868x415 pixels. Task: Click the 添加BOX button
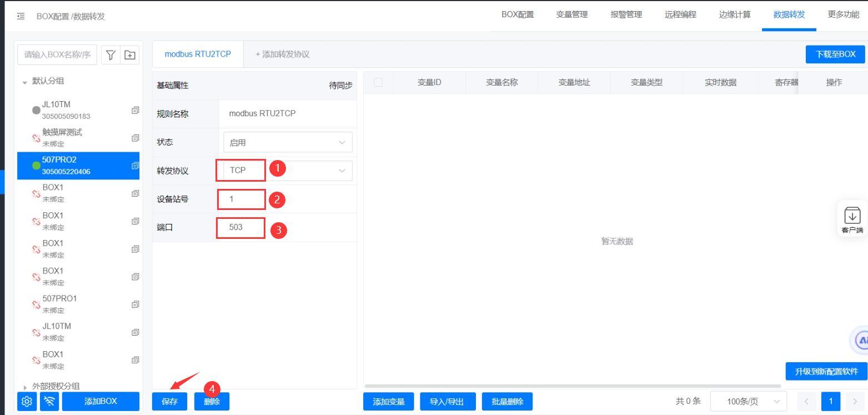coord(101,401)
